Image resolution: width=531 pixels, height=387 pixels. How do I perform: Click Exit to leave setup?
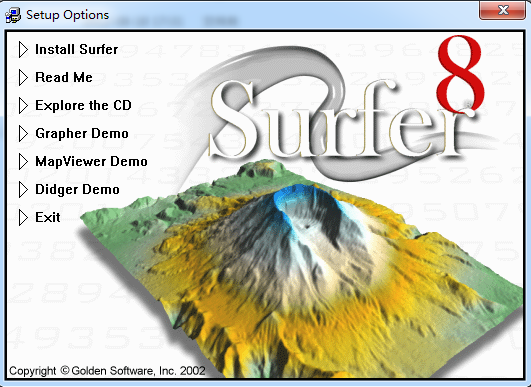point(48,217)
